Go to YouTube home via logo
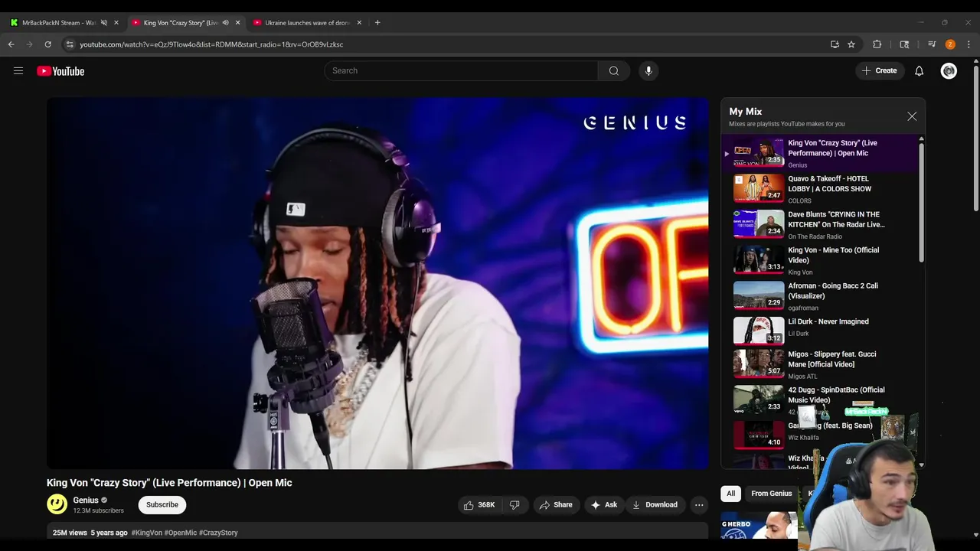Image resolution: width=980 pixels, height=551 pixels. click(60, 71)
